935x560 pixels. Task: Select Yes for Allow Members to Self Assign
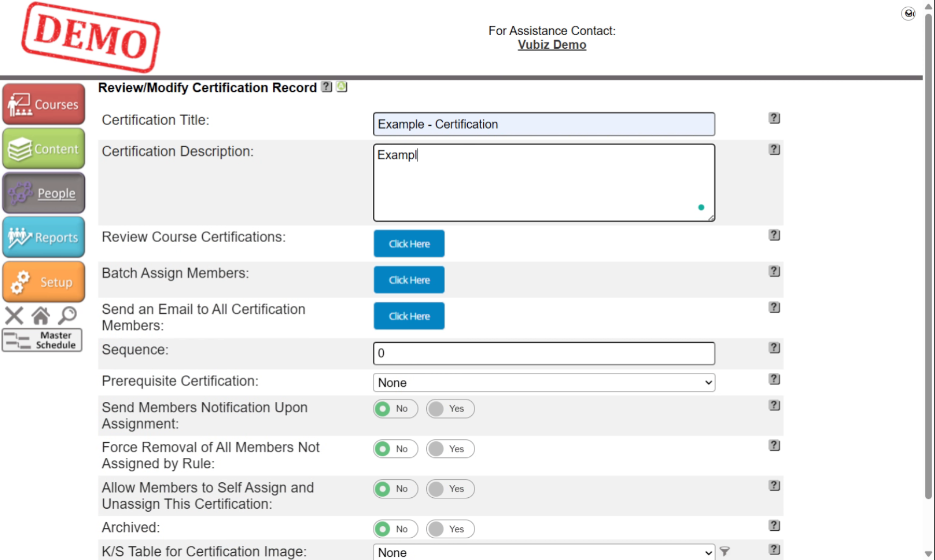450,489
